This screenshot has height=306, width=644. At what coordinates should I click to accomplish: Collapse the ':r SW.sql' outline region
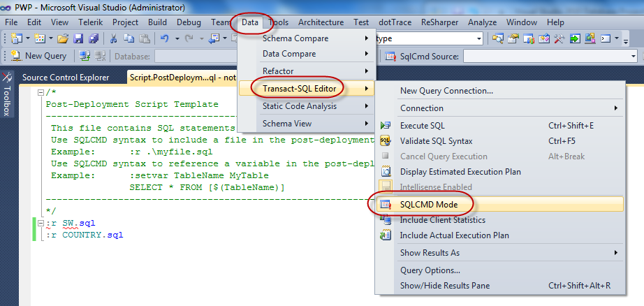41,224
